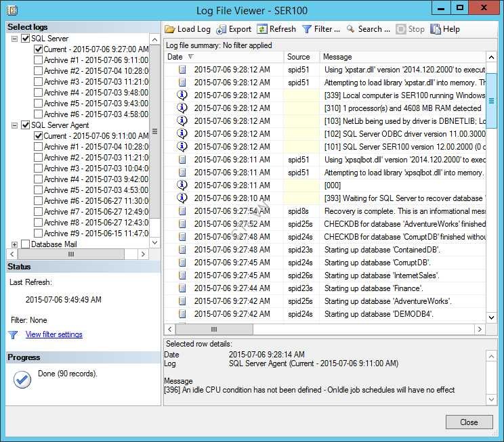Click the Close button at bottom

(x=469, y=422)
